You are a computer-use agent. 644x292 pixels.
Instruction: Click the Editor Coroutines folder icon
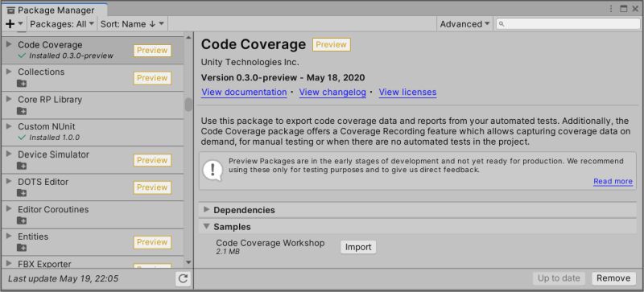click(22, 220)
